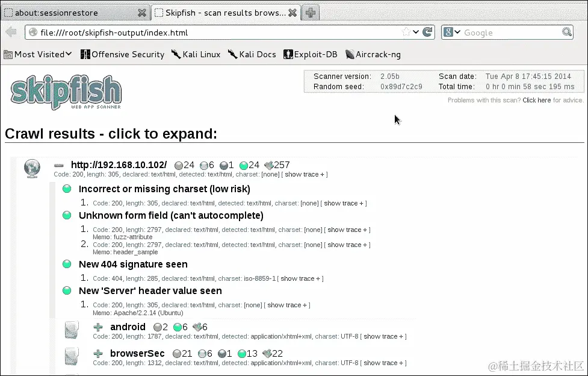Open the browserSec directory entry
This screenshot has width=588, height=376.
click(137, 354)
